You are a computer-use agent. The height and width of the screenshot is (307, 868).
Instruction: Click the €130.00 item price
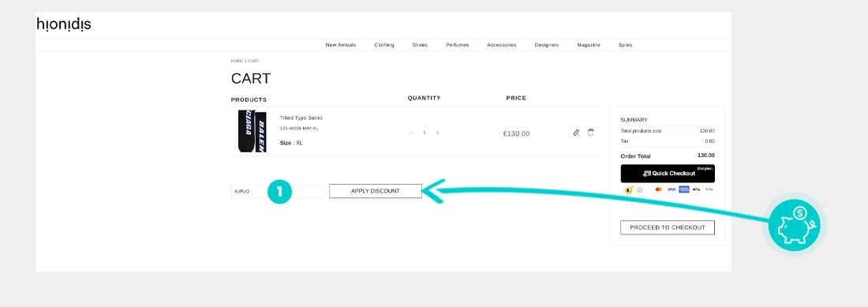pos(516,133)
